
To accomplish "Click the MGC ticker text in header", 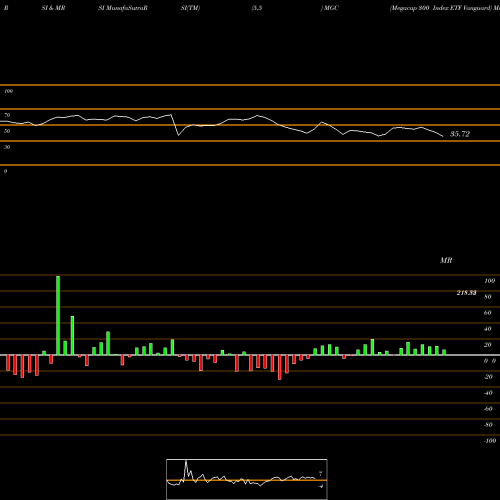I will pyautogui.click(x=331, y=8).
